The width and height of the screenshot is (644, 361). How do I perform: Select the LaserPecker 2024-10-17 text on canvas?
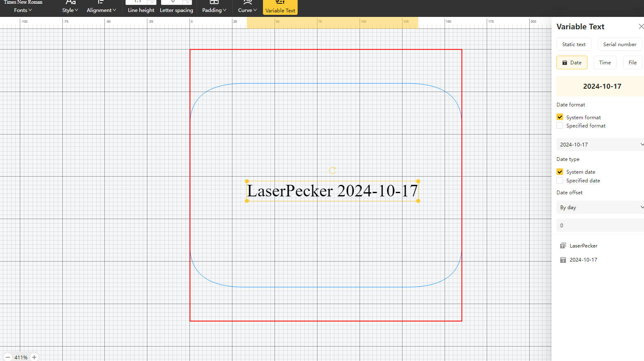click(332, 191)
